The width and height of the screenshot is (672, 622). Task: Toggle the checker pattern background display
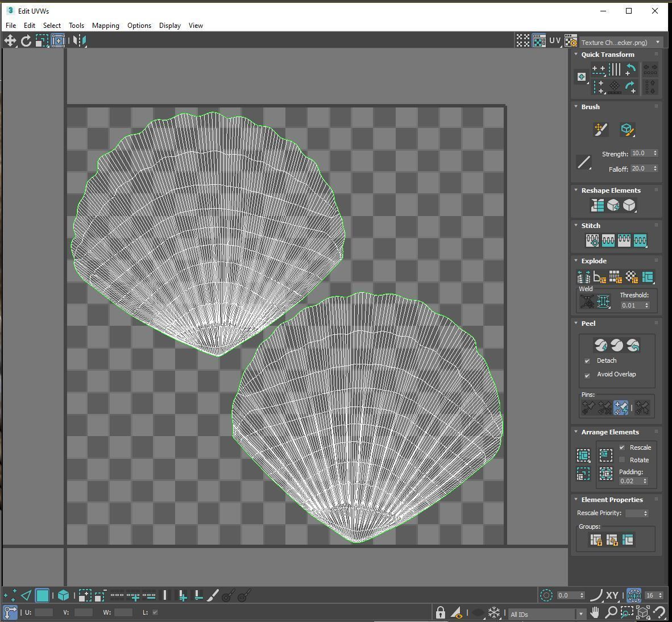point(539,41)
